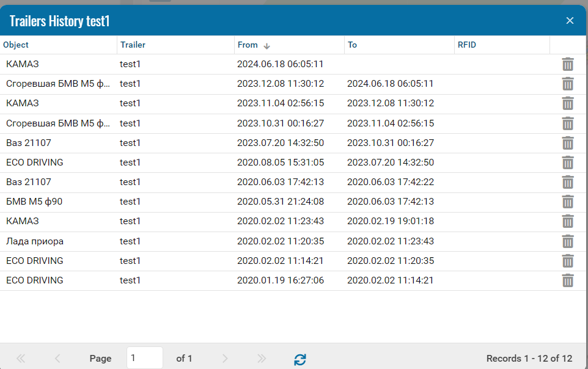
Task: Click the refresh icon in the pager
Action: tap(300, 359)
